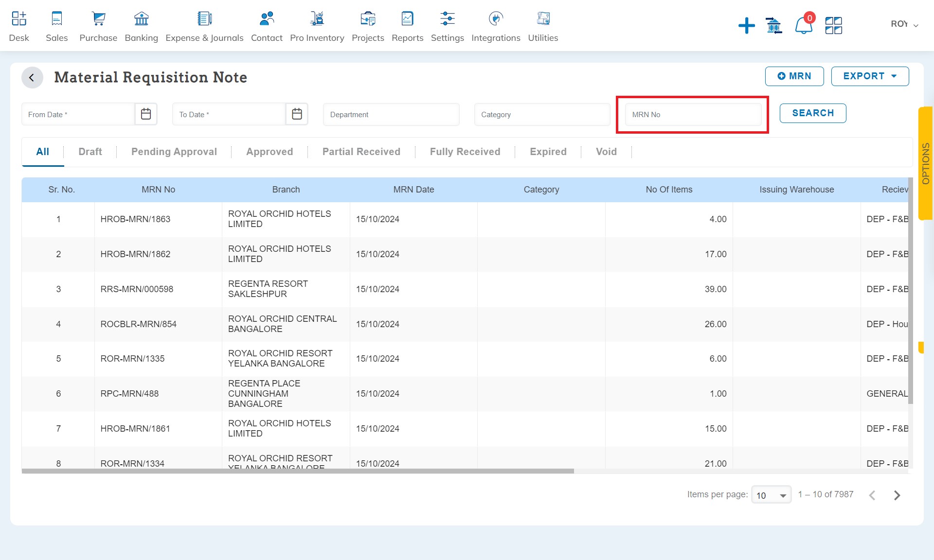Click the vertical table scrollbar
The height and width of the screenshot is (560, 934).
(x=910, y=291)
